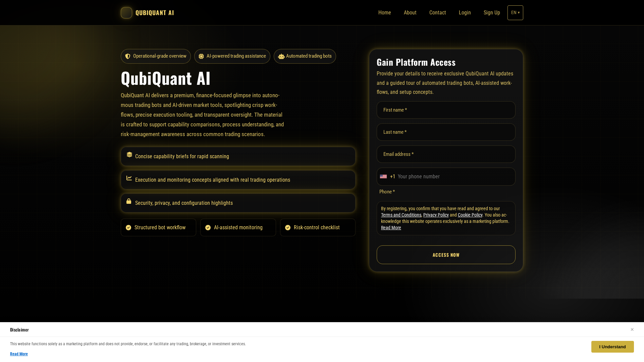
Task: Click the ACCESS NOW button
Action: coord(446,255)
